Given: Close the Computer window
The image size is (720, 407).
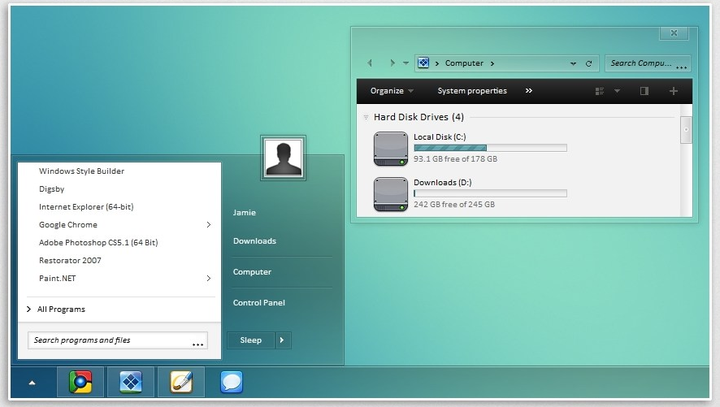Looking at the screenshot, I should (x=674, y=33).
